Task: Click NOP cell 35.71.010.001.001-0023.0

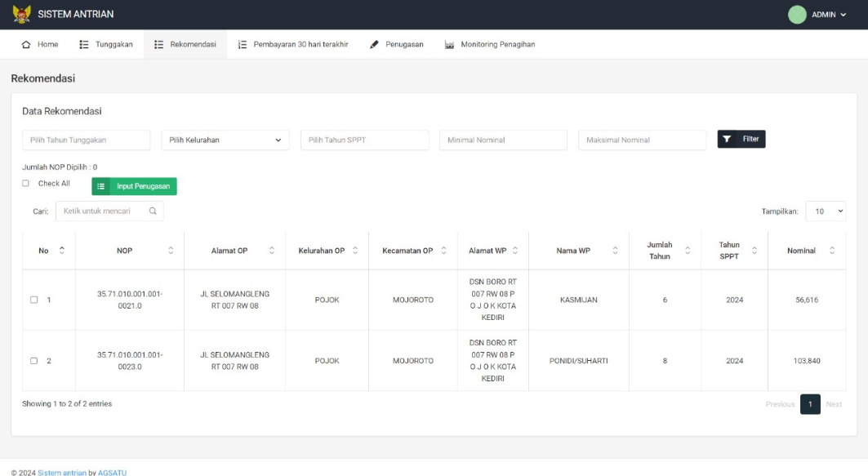Action: (x=130, y=361)
